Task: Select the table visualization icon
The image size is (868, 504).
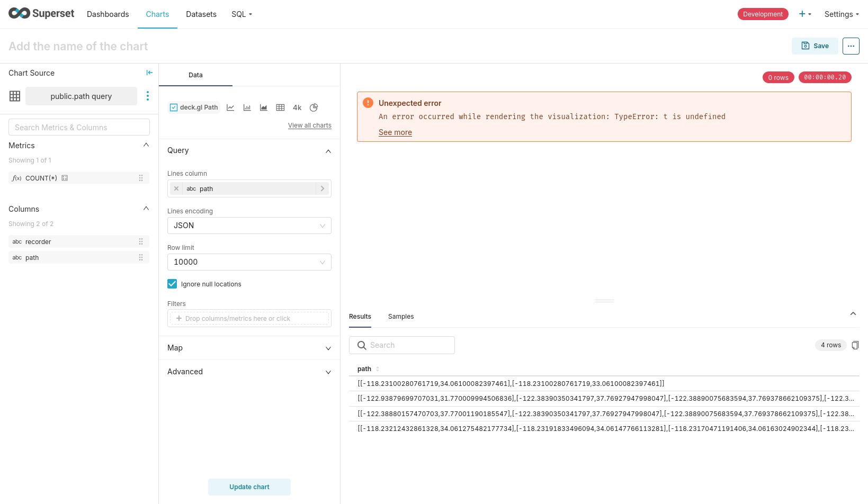Action: coord(280,107)
